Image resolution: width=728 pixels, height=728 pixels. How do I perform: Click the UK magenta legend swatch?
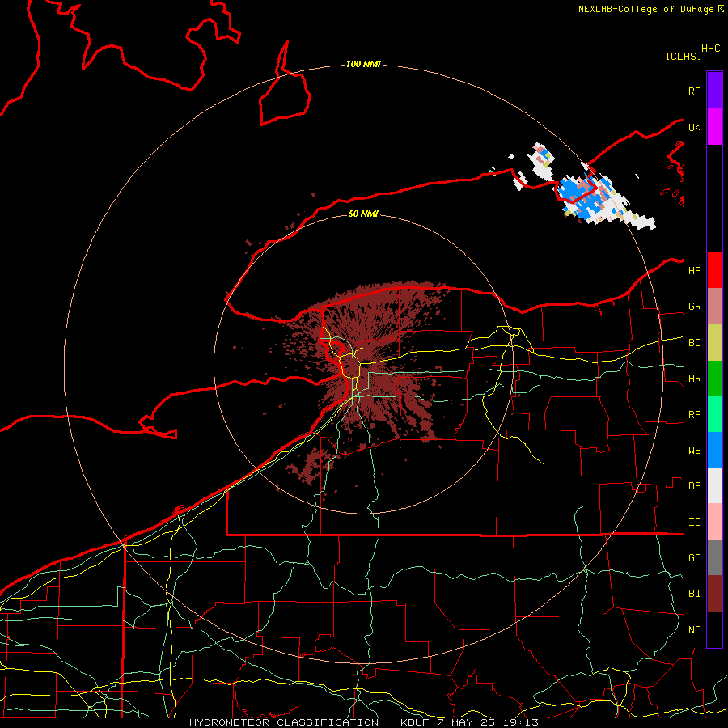714,127
